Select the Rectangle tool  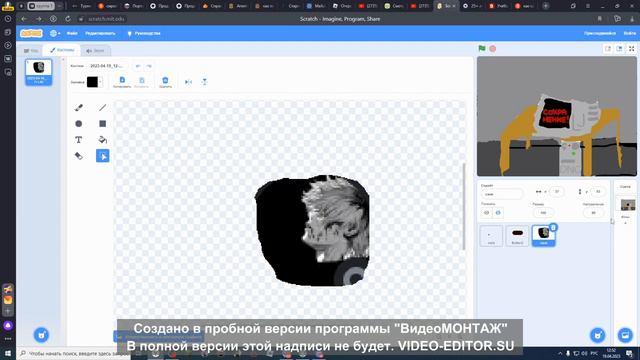point(102,124)
